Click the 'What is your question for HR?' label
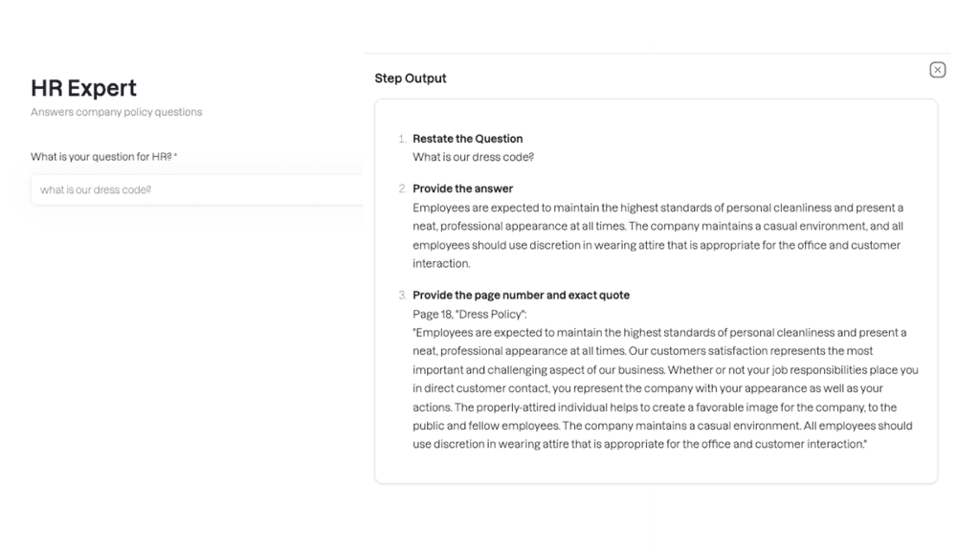The width and height of the screenshot is (980, 550). pos(103,157)
